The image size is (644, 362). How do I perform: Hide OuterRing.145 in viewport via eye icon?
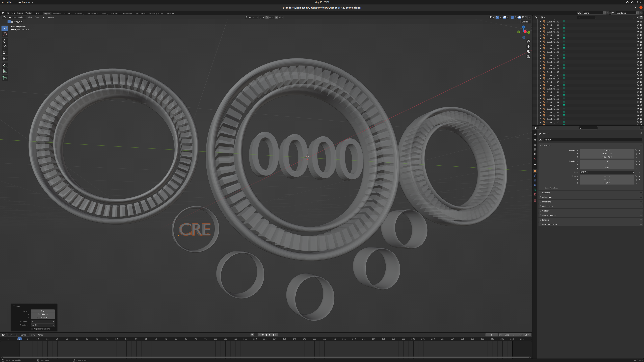(x=637, y=39)
